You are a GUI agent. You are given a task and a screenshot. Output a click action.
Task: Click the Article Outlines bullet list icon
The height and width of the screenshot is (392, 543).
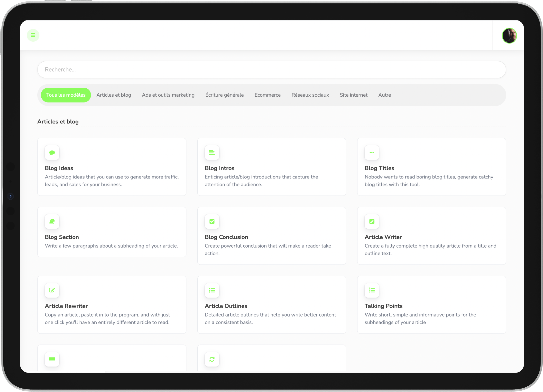click(212, 290)
